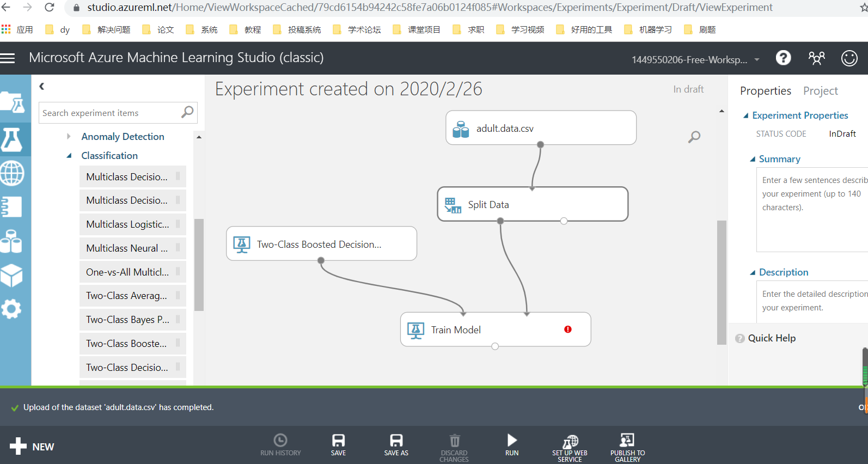
Task: Select One-vs-All Multiclass module in list
Action: tap(133, 272)
